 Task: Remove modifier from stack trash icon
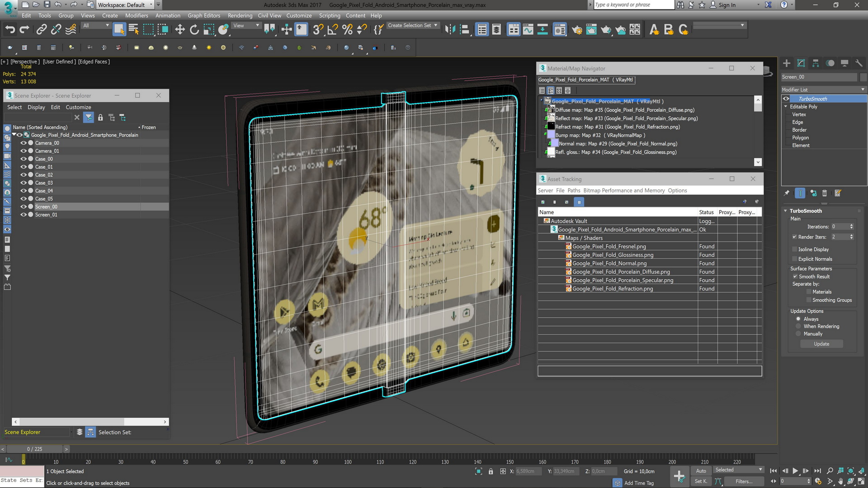825,193
